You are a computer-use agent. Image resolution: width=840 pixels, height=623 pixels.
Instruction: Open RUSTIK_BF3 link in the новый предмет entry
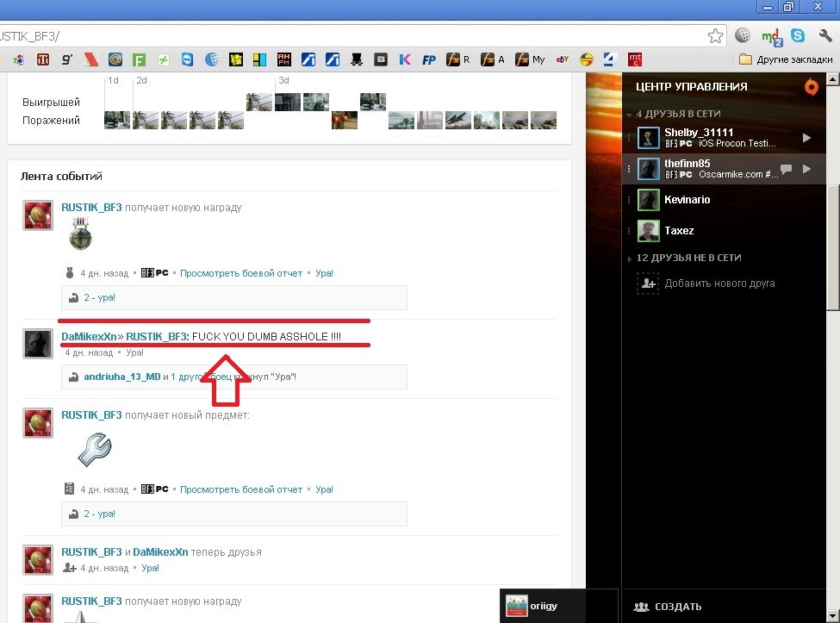click(91, 415)
